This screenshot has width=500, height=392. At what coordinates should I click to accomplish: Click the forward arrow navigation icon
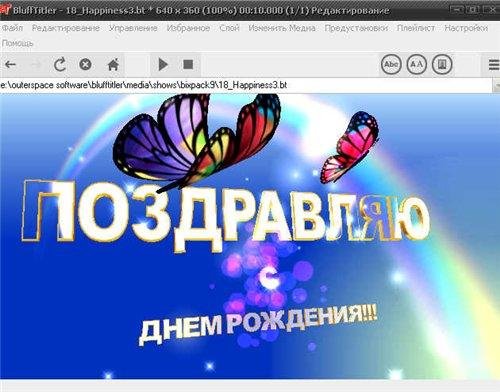coord(35,64)
